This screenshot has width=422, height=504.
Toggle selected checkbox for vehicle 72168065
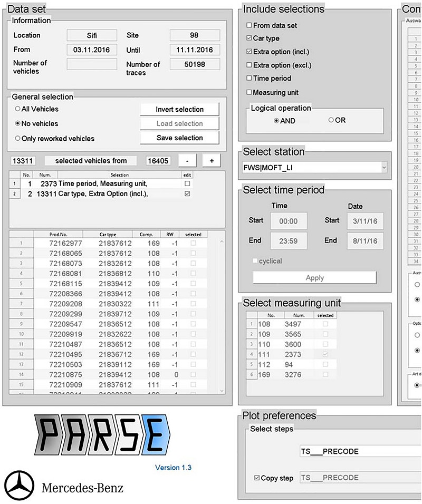tap(193, 253)
